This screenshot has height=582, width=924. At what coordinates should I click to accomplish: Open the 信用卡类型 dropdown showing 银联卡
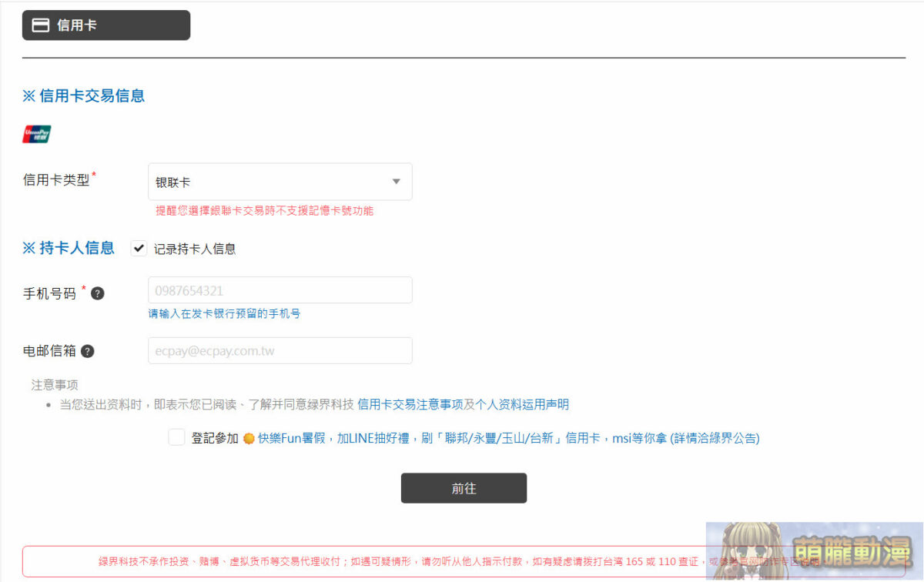pyautogui.click(x=280, y=182)
